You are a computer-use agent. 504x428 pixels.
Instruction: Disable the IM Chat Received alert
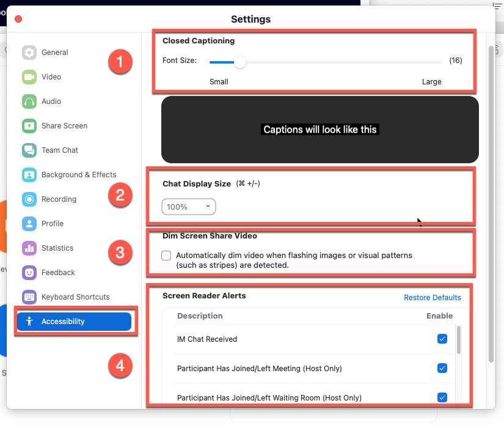[x=442, y=338]
